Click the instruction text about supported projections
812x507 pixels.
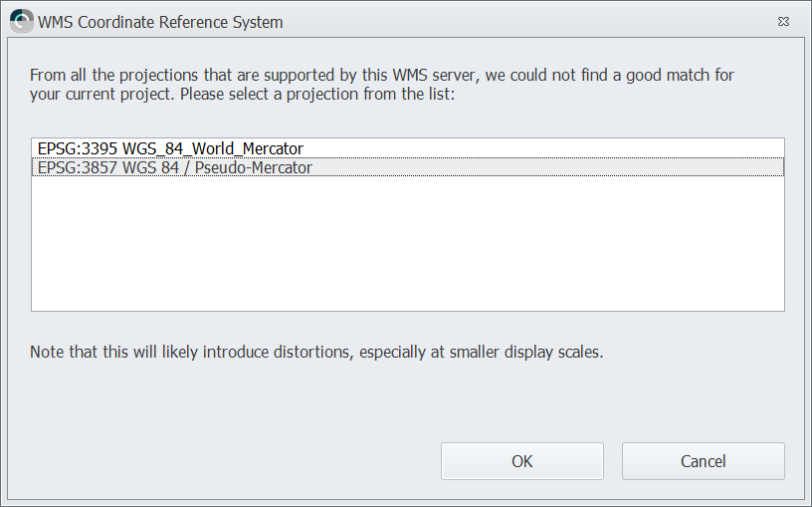click(x=382, y=75)
